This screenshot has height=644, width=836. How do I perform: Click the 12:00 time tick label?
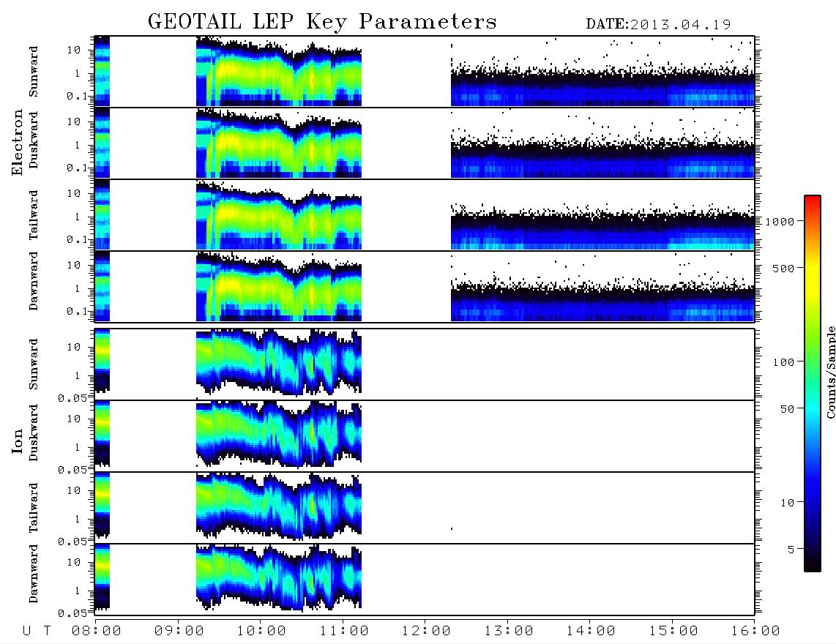click(x=427, y=631)
